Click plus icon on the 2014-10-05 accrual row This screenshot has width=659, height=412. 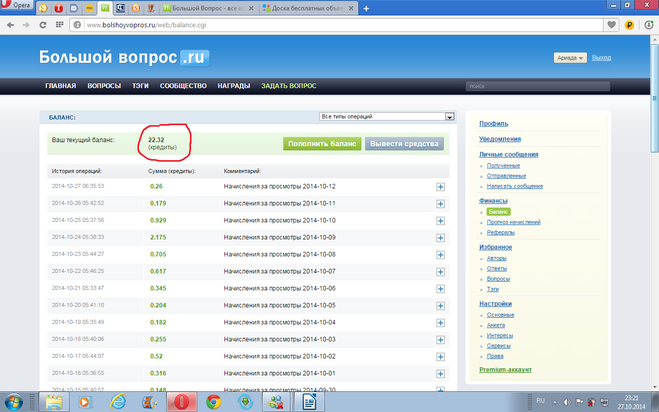(x=440, y=306)
